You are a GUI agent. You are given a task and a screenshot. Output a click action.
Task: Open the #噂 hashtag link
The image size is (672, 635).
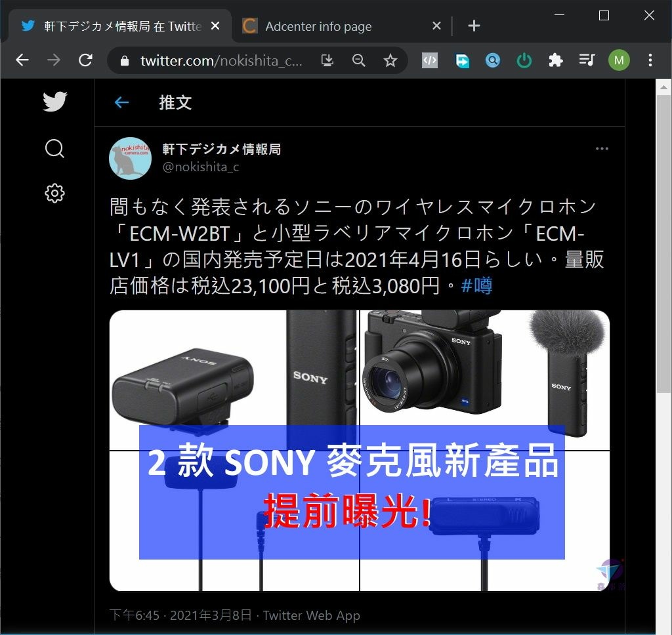click(476, 286)
